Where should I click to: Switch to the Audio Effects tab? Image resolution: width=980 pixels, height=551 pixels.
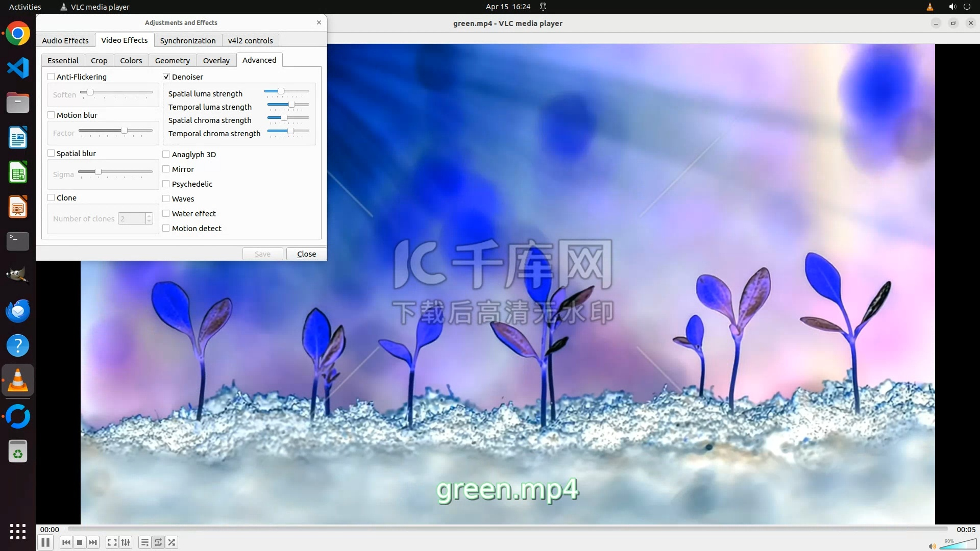click(x=65, y=41)
